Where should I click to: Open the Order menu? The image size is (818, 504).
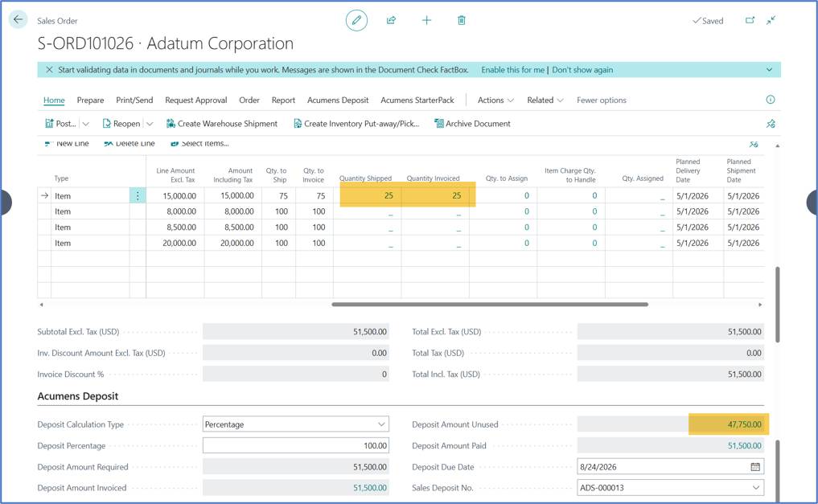tap(249, 100)
